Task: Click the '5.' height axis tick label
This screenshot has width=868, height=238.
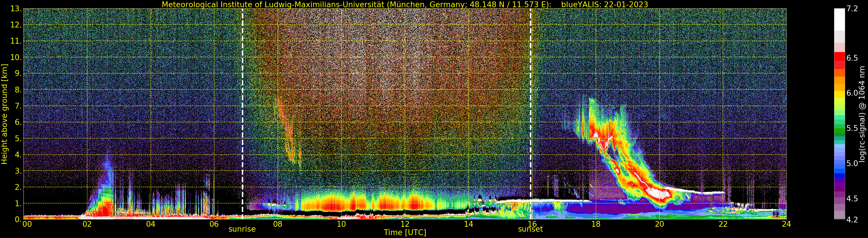Action: tap(18, 138)
